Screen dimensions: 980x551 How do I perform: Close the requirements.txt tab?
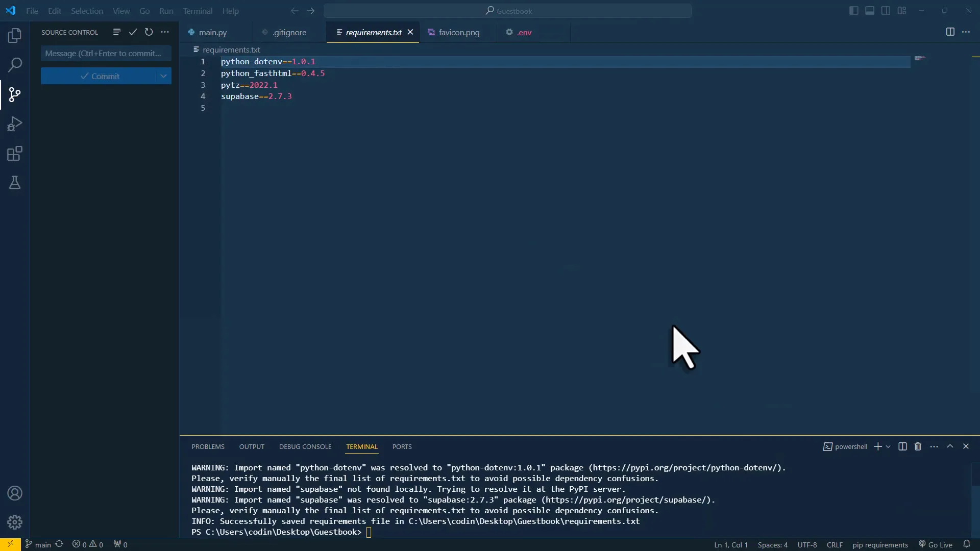(x=410, y=32)
